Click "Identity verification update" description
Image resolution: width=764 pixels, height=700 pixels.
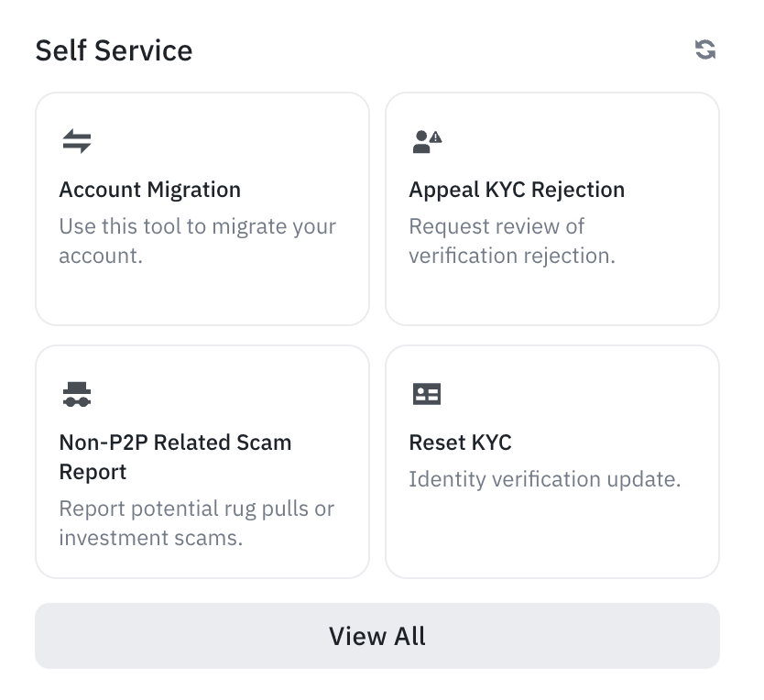point(544,479)
